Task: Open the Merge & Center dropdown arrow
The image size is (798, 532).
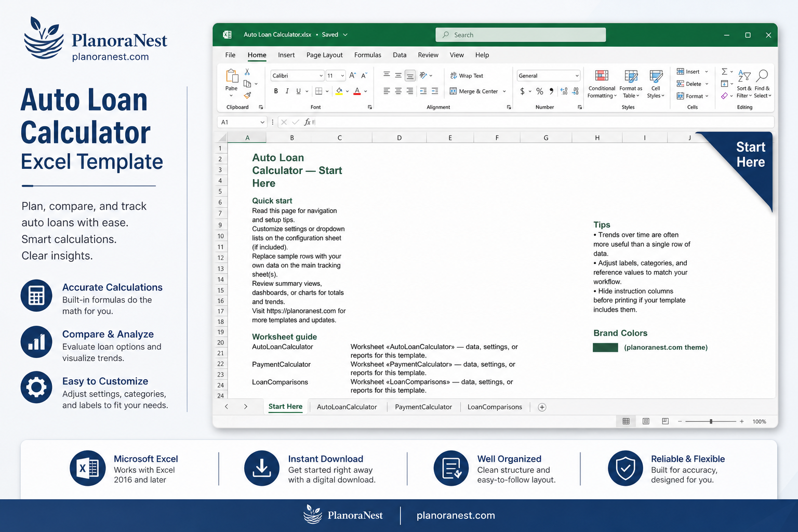Action: pos(504,91)
